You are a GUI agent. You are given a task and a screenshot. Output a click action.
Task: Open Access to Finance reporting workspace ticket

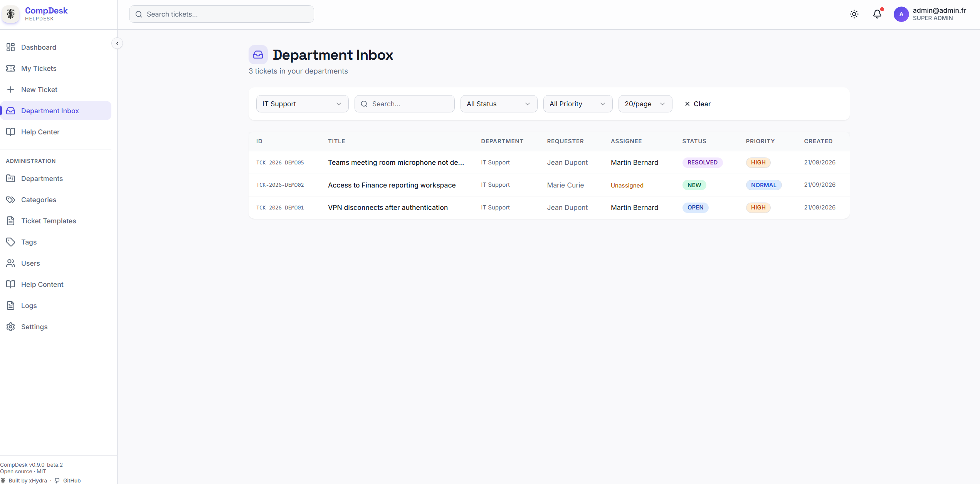392,185
